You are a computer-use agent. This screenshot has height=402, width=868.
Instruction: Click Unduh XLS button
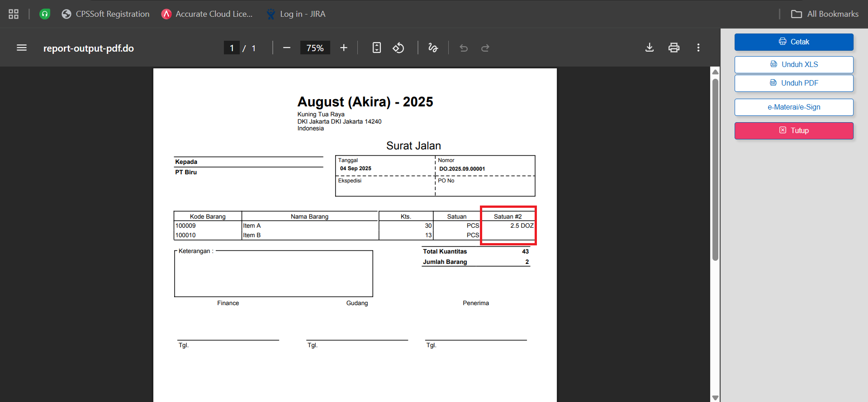[x=794, y=64]
